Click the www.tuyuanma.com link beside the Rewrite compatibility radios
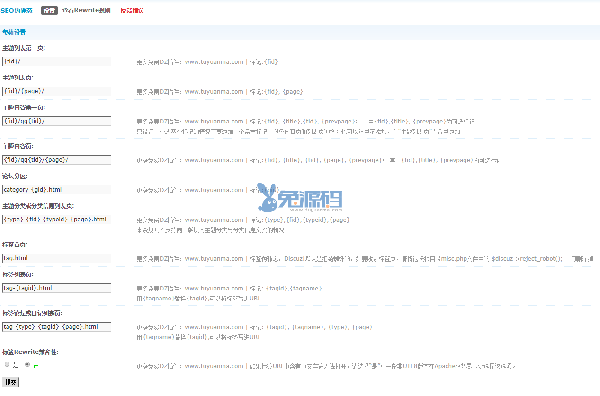The width and height of the screenshot is (600, 396). [x=214, y=366]
